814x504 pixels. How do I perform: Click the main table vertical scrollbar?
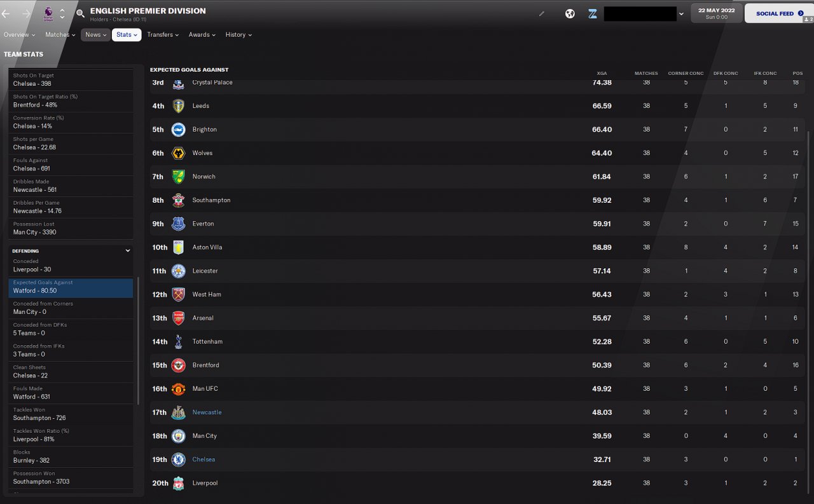[808, 311]
